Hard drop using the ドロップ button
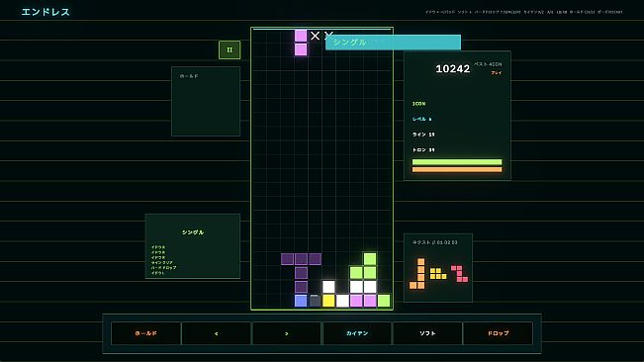The image size is (644, 362). [498, 333]
